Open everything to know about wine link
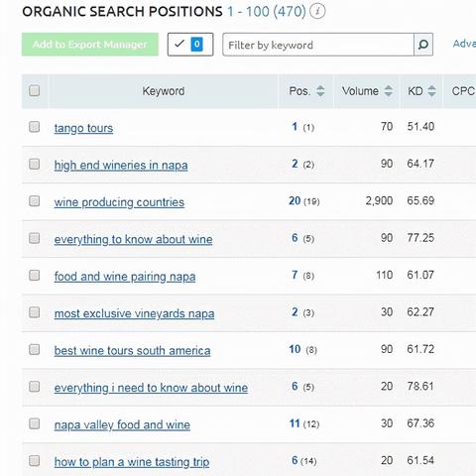Image resolution: width=476 pixels, height=476 pixels. pos(133,239)
